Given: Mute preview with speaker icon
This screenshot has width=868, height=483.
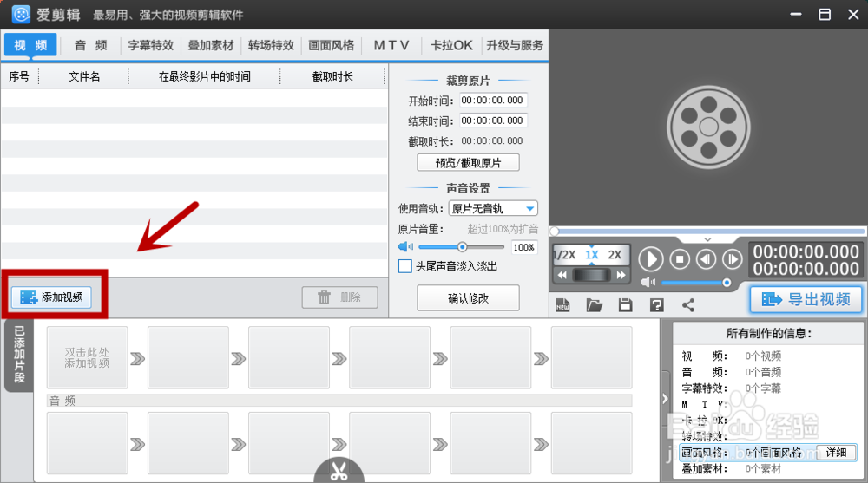Looking at the screenshot, I should pos(648,282).
